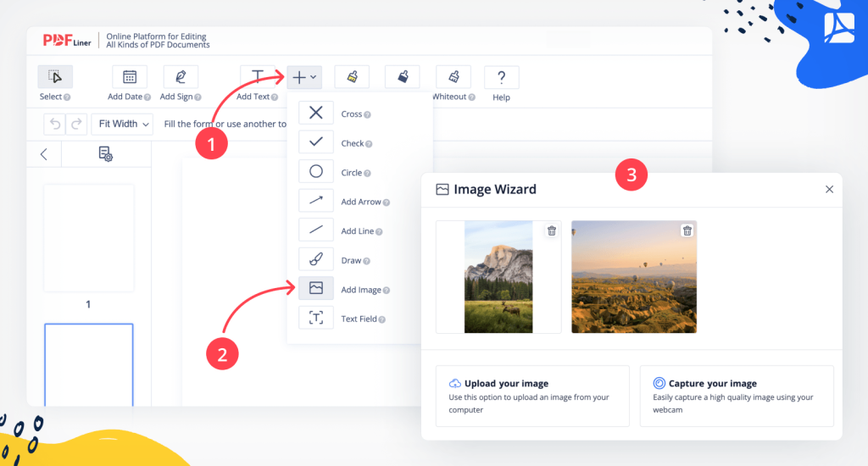Click Upload your image option
The height and width of the screenshot is (466, 868).
click(x=532, y=396)
